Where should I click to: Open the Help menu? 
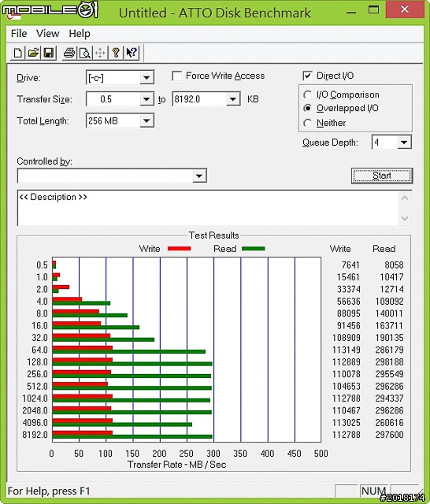pos(80,33)
